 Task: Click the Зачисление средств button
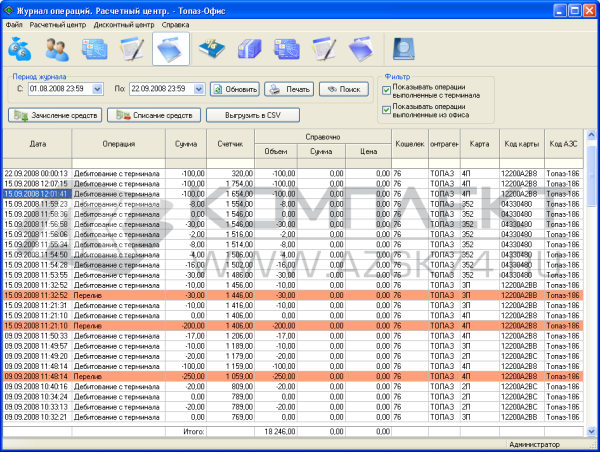pos(54,115)
